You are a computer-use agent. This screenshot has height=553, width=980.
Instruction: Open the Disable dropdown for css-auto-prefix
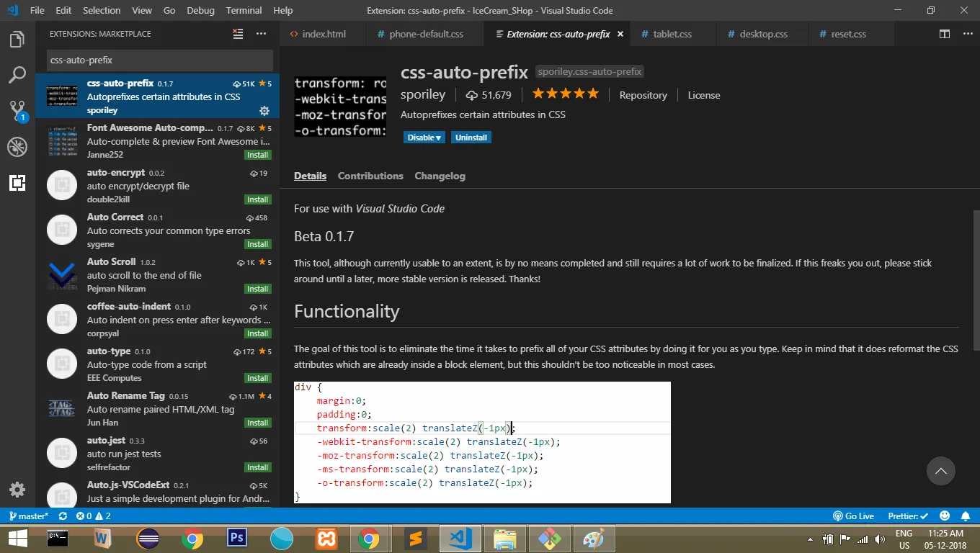[424, 138]
